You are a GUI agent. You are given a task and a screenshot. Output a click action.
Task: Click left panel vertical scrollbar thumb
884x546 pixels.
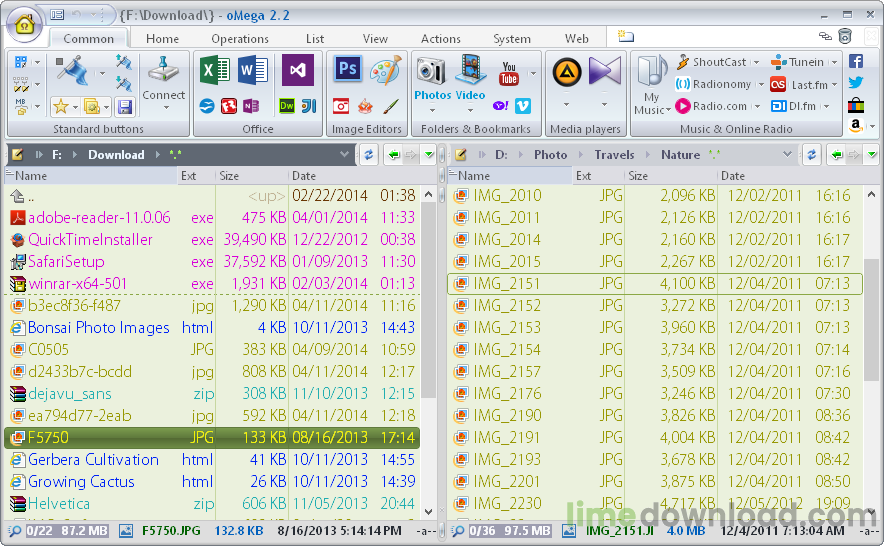pyautogui.click(x=428, y=300)
